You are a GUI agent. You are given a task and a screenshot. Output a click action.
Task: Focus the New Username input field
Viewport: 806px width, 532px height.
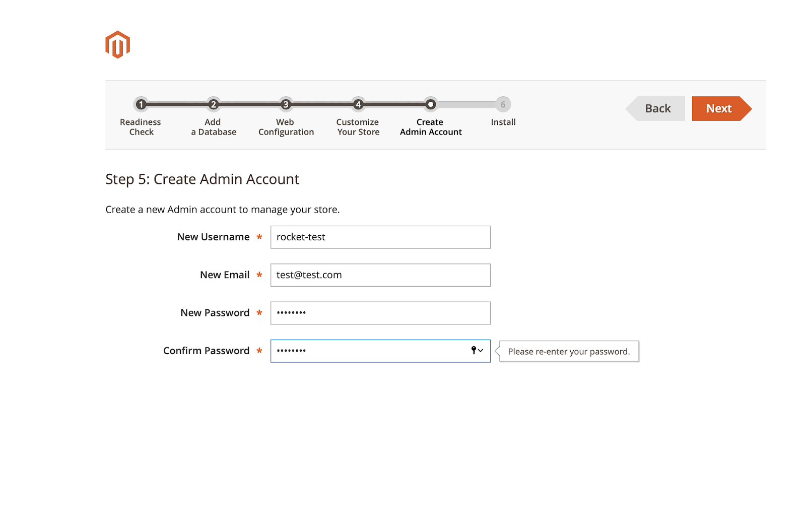(x=380, y=237)
